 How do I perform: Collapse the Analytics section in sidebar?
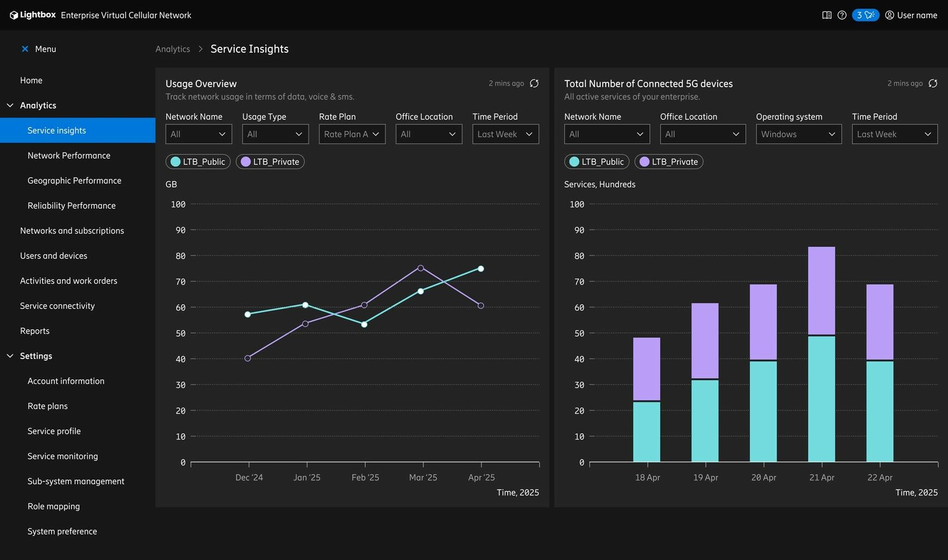[10, 106]
